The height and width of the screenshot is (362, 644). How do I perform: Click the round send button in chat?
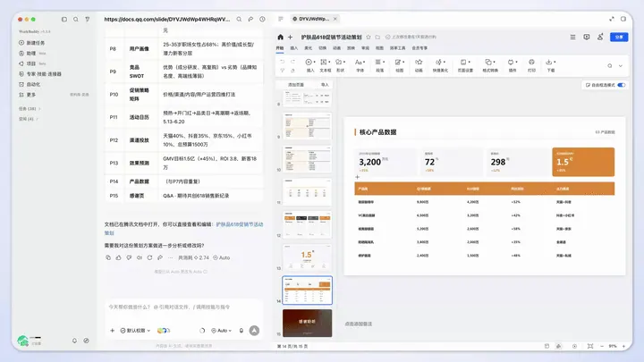tap(254, 331)
